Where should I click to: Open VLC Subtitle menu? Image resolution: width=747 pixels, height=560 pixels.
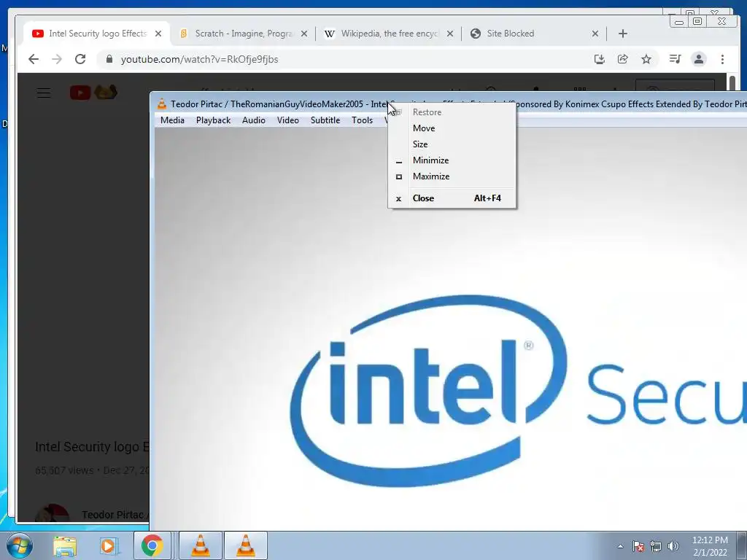click(x=325, y=120)
